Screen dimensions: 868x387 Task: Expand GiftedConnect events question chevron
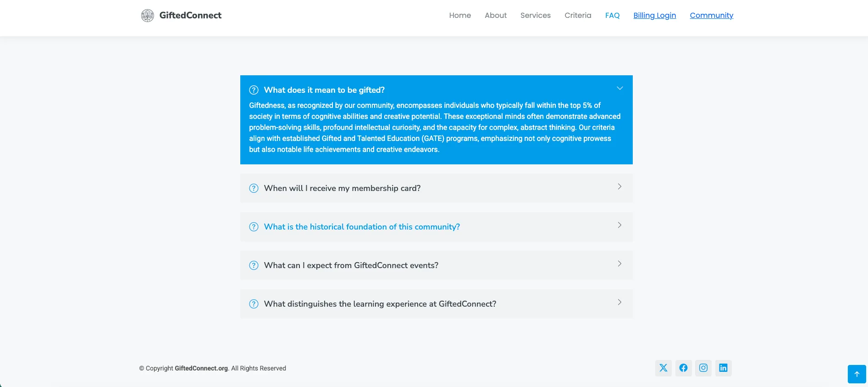coord(619,264)
